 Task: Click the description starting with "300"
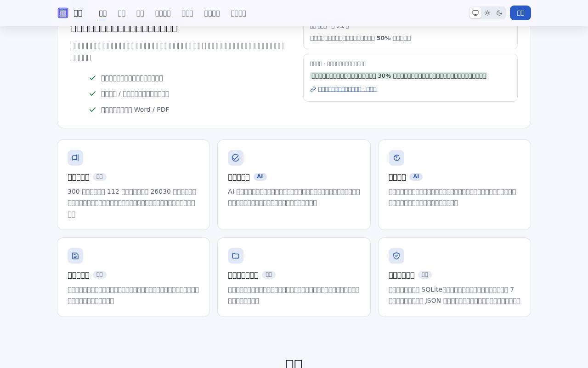click(x=133, y=203)
